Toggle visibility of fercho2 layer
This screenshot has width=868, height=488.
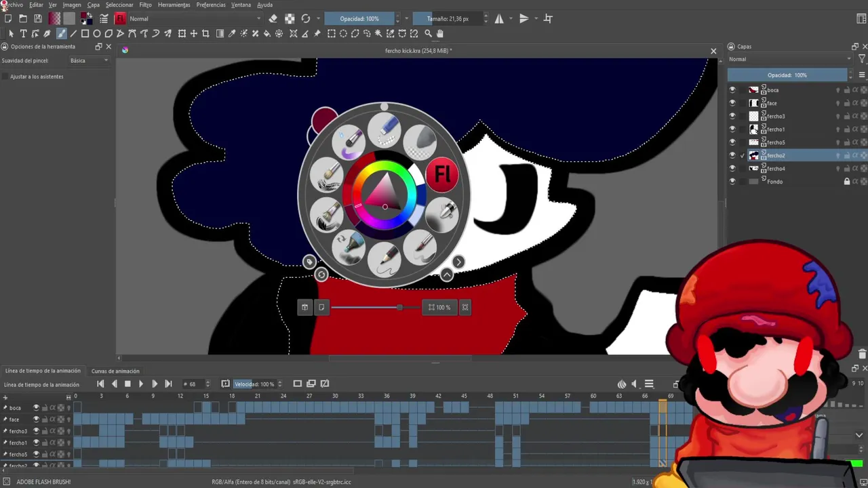pos(732,155)
